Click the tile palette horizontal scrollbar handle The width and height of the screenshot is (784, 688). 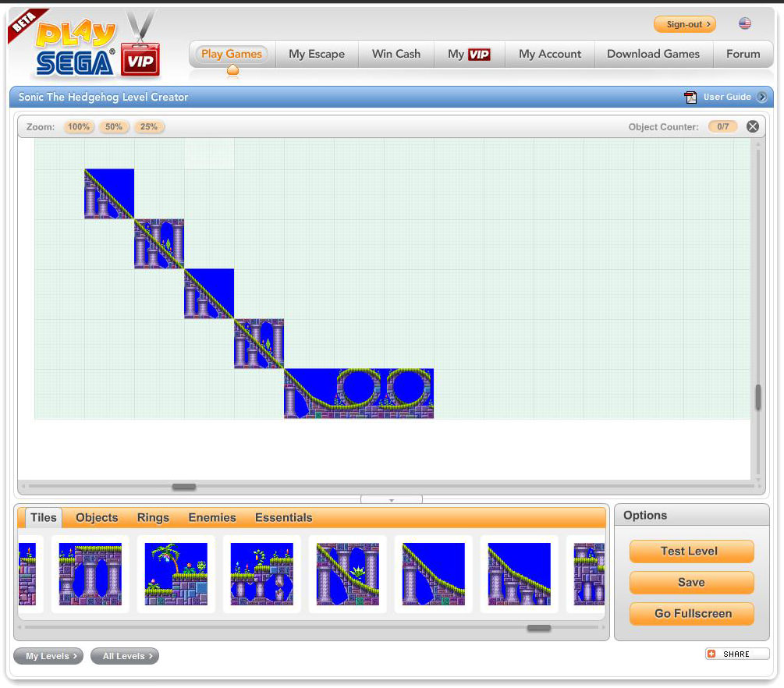tap(538, 628)
